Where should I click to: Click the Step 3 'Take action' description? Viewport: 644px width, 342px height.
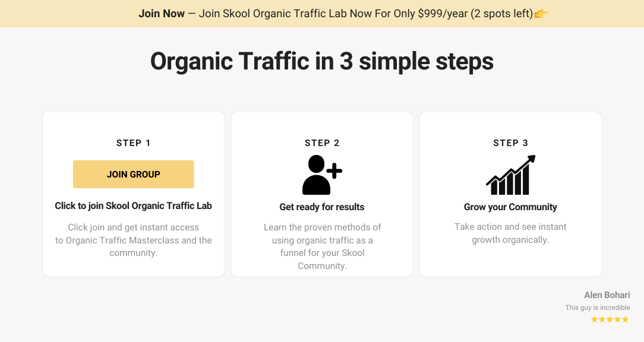pos(510,233)
